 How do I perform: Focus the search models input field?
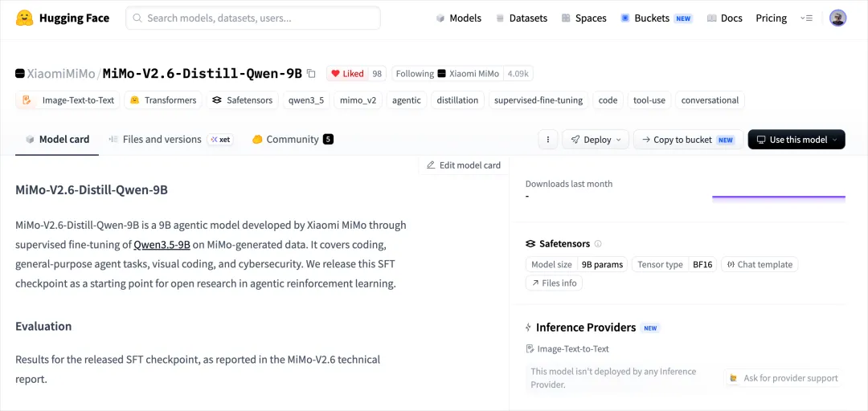[253, 18]
